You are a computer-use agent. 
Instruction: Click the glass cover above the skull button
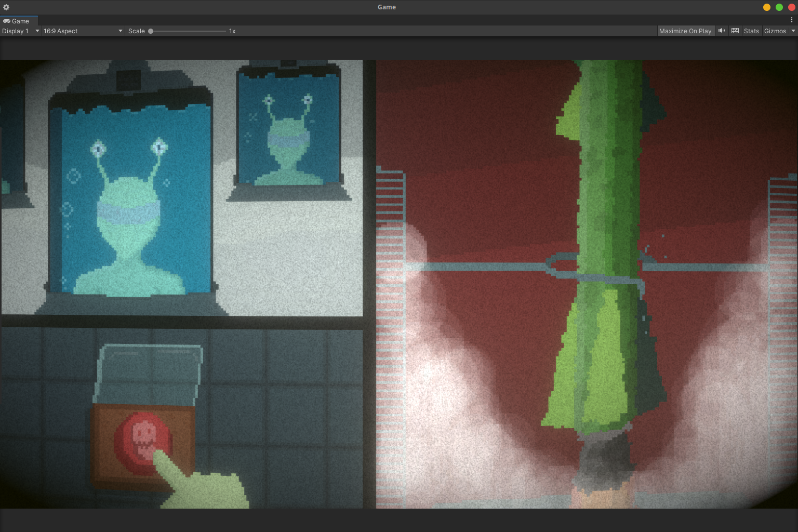pos(148,374)
